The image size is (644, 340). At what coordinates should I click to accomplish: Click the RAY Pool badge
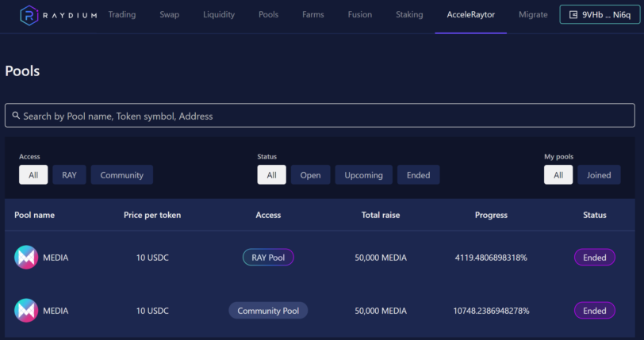268,258
